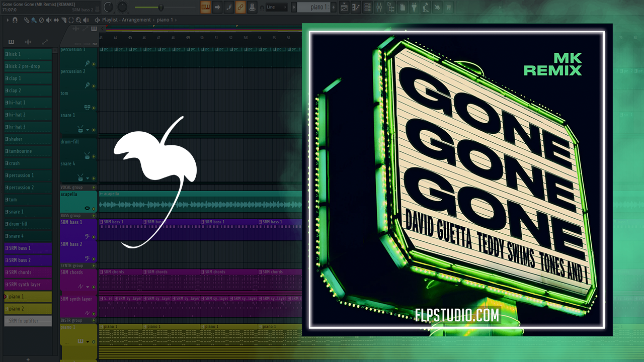Open the Mixer window icon
The image size is (644, 362).
tap(380, 7)
